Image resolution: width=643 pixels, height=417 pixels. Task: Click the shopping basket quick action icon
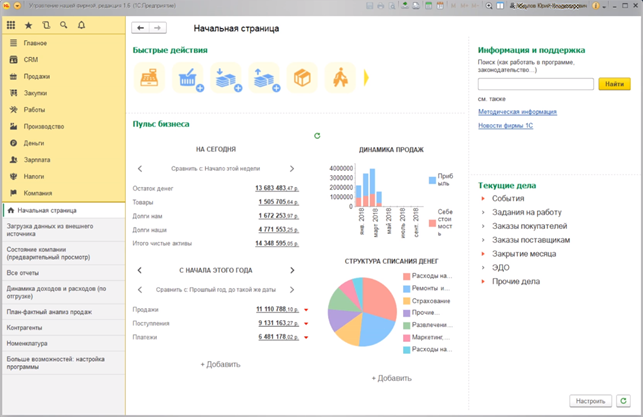click(x=186, y=77)
